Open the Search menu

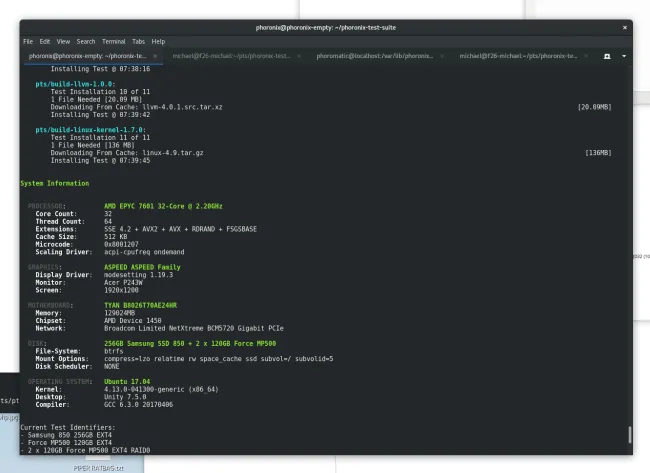[x=86, y=41]
